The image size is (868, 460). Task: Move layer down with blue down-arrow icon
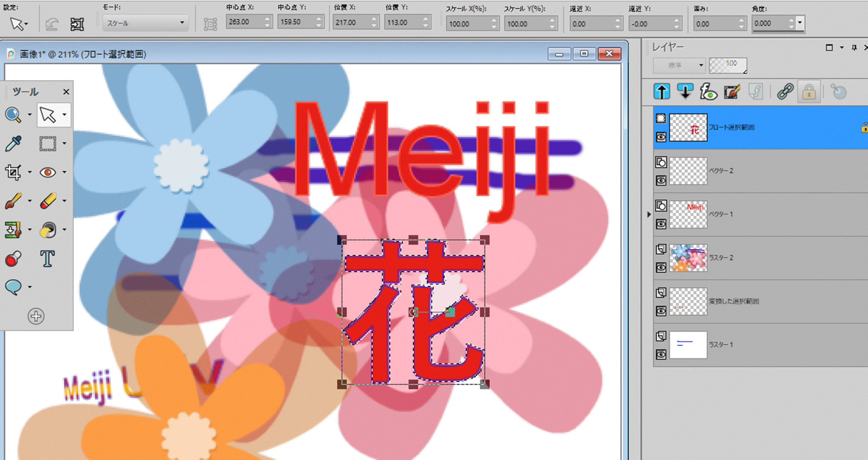pyautogui.click(x=685, y=92)
